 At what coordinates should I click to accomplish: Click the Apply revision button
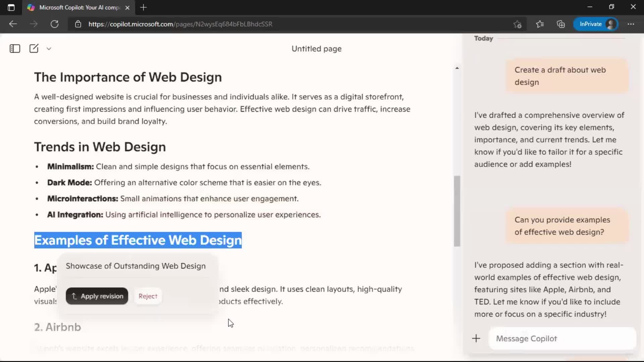pos(97,296)
